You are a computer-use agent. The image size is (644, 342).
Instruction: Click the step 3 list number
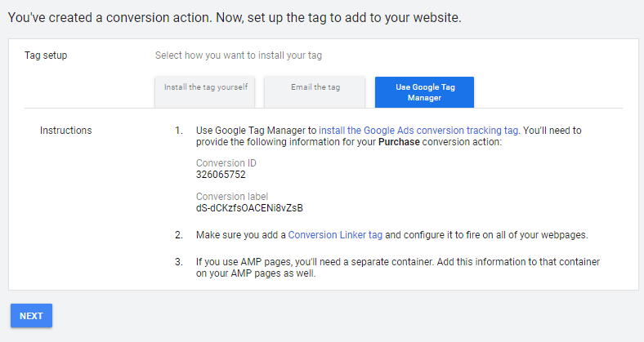[179, 261]
